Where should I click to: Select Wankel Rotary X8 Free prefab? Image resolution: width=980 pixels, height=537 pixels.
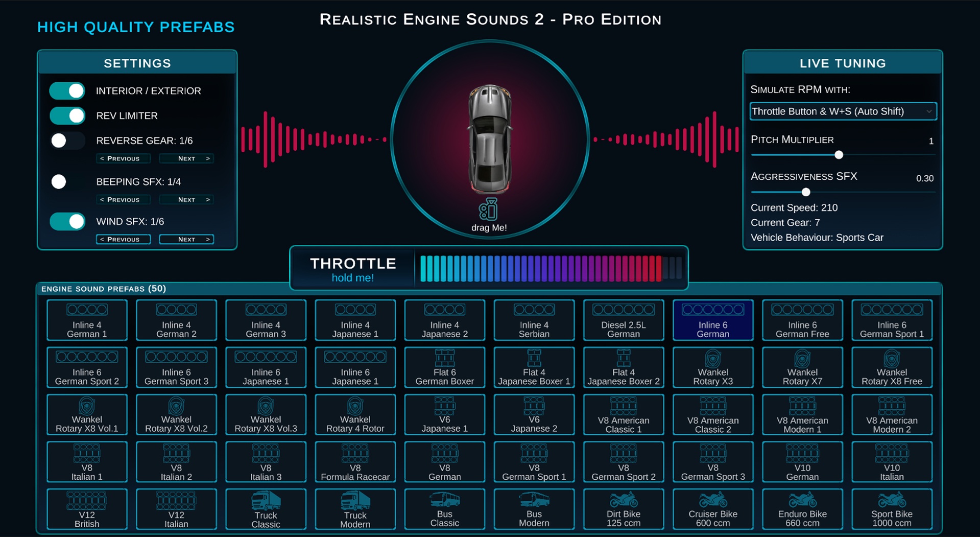coord(892,367)
